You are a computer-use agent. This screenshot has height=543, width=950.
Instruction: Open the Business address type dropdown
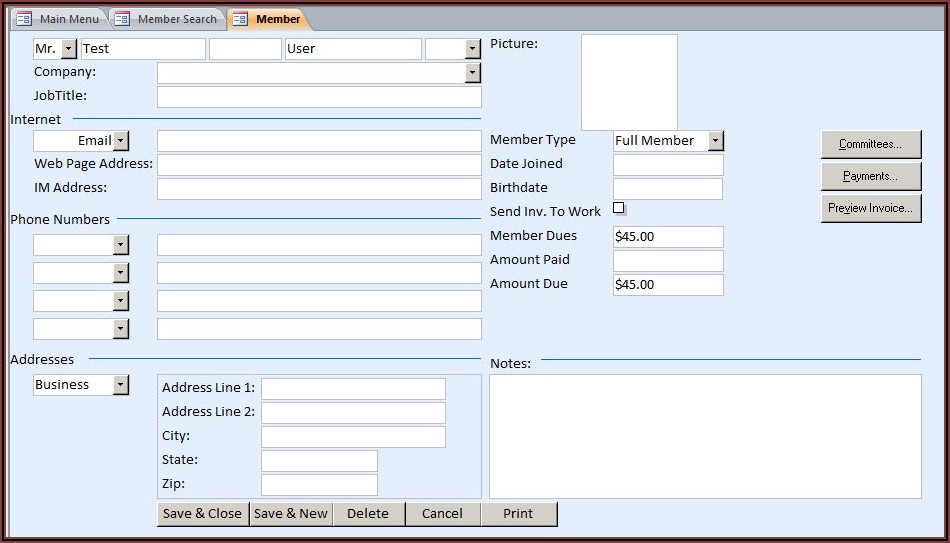click(x=121, y=385)
